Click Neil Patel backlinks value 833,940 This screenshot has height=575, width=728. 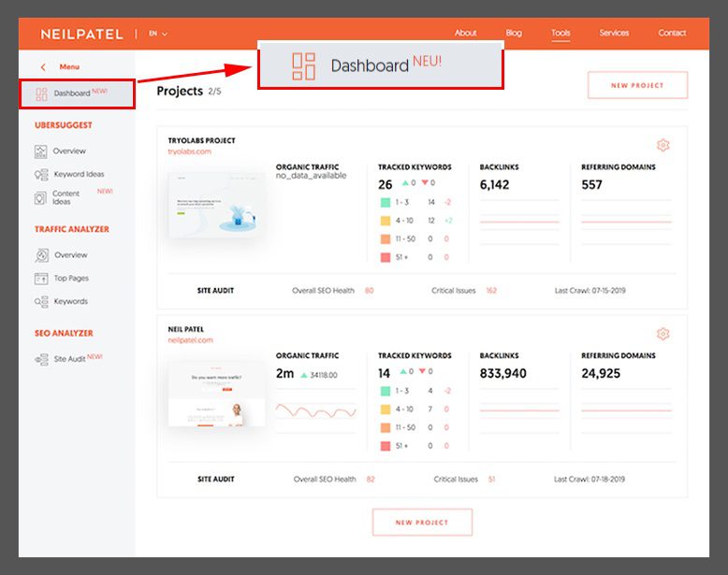[503, 374]
